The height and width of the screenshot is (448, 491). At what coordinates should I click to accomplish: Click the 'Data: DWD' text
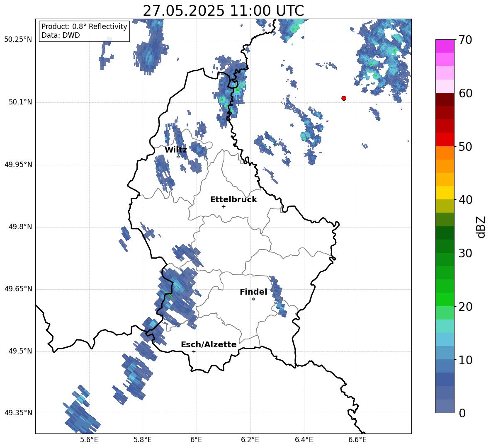point(61,35)
